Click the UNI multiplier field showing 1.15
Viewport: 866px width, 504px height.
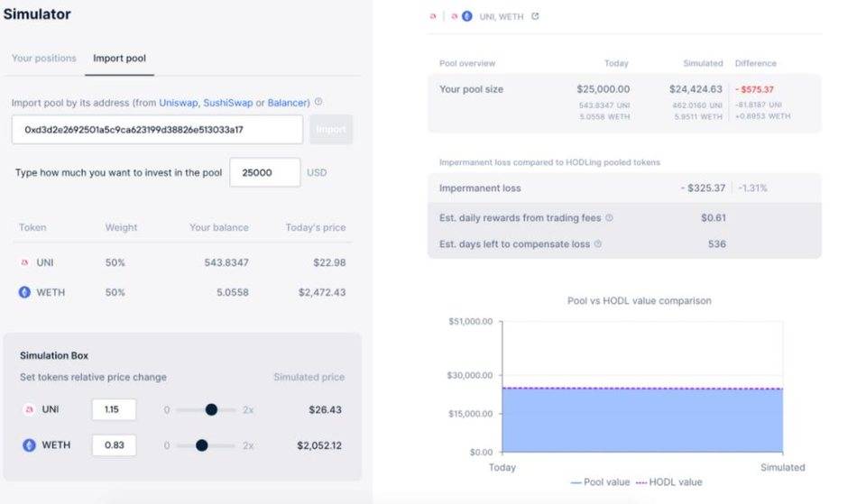tap(114, 409)
